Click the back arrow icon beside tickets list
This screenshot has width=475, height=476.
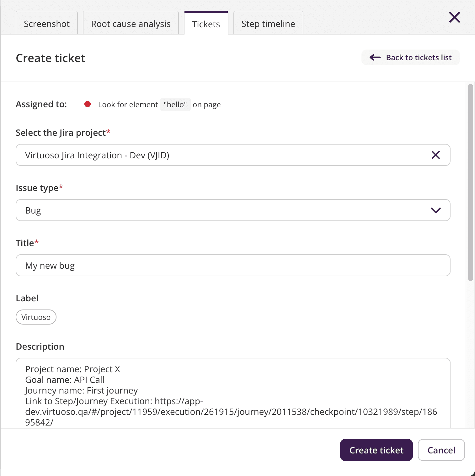pyautogui.click(x=375, y=57)
